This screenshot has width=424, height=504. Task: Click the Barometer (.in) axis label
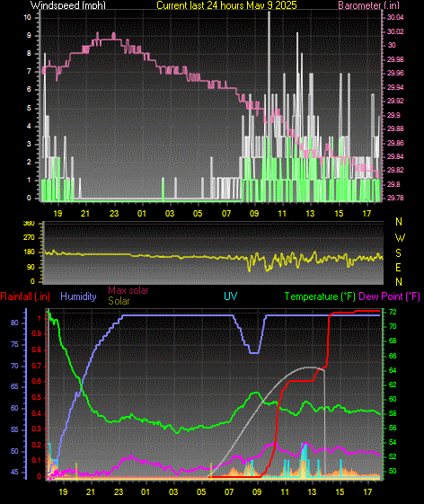click(368, 5)
